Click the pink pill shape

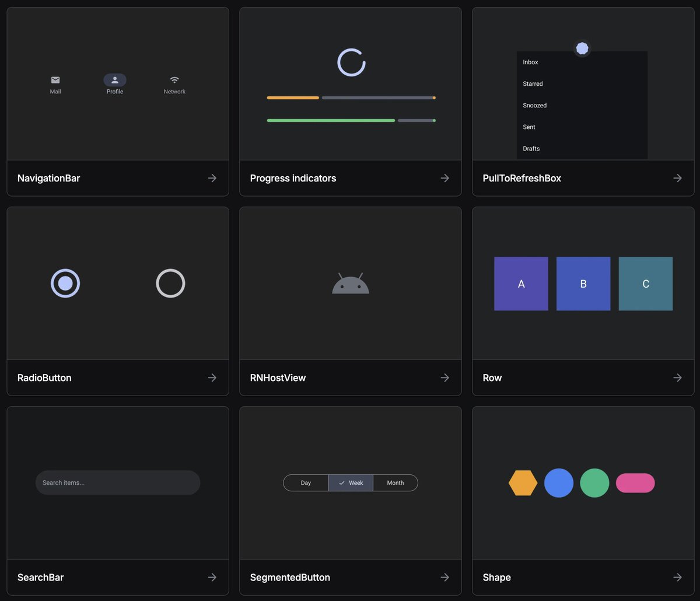pos(635,483)
